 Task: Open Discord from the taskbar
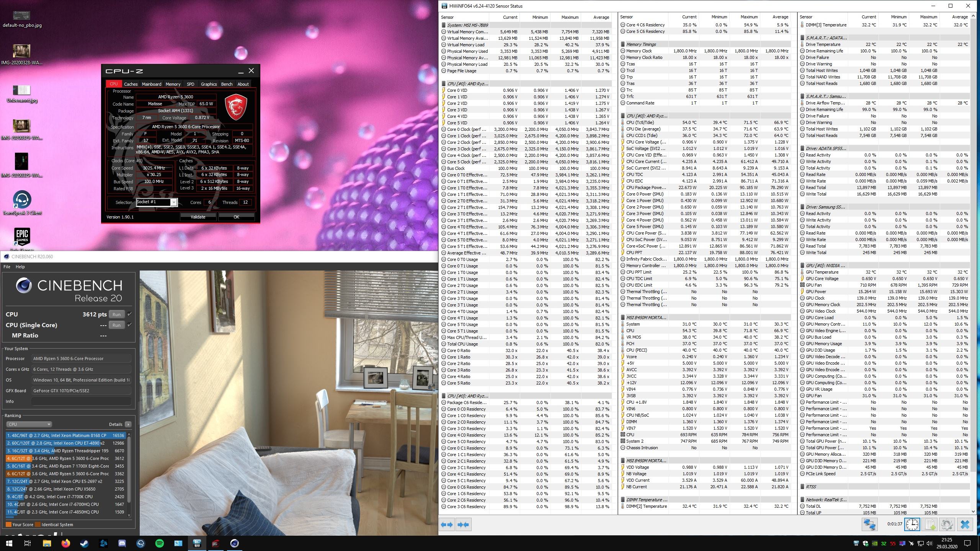[122, 543]
